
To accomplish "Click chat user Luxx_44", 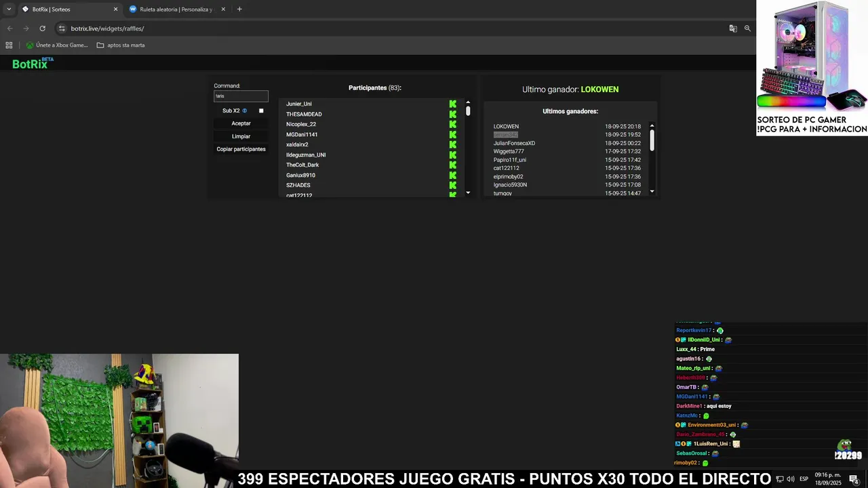I will pos(686,349).
